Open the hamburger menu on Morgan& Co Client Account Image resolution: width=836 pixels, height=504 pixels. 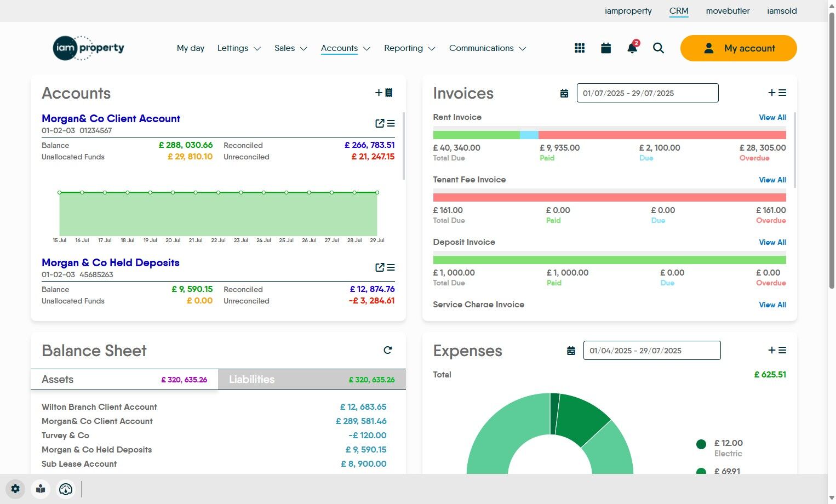pyautogui.click(x=391, y=123)
